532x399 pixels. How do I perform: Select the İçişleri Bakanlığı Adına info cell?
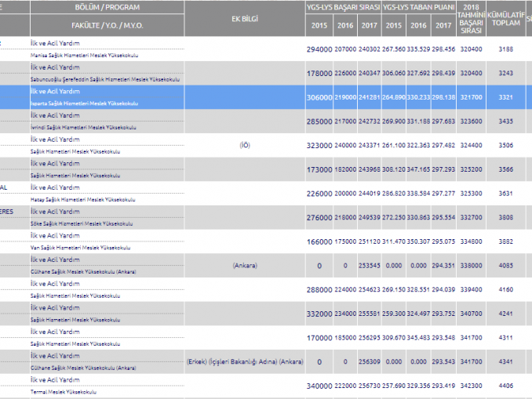pyautogui.click(x=244, y=361)
